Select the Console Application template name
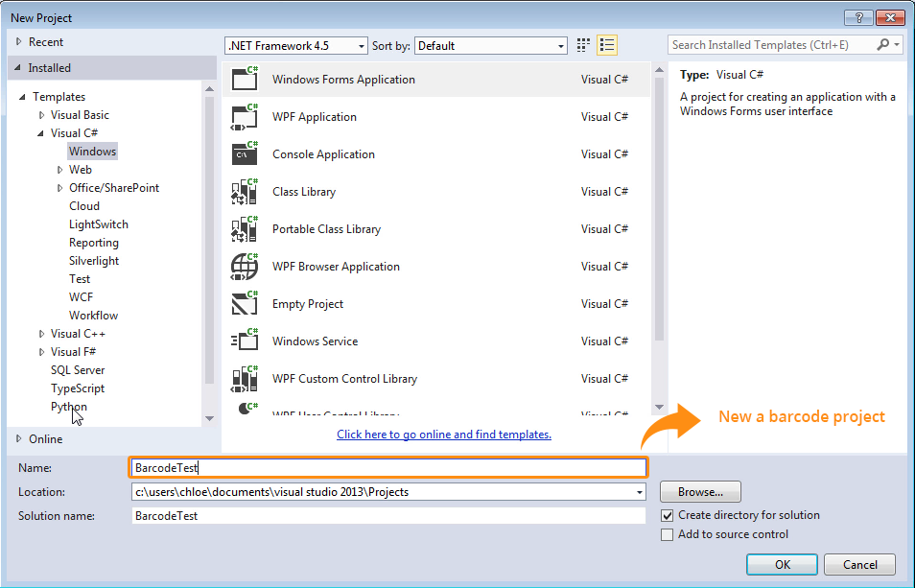The image size is (915, 588). click(323, 154)
